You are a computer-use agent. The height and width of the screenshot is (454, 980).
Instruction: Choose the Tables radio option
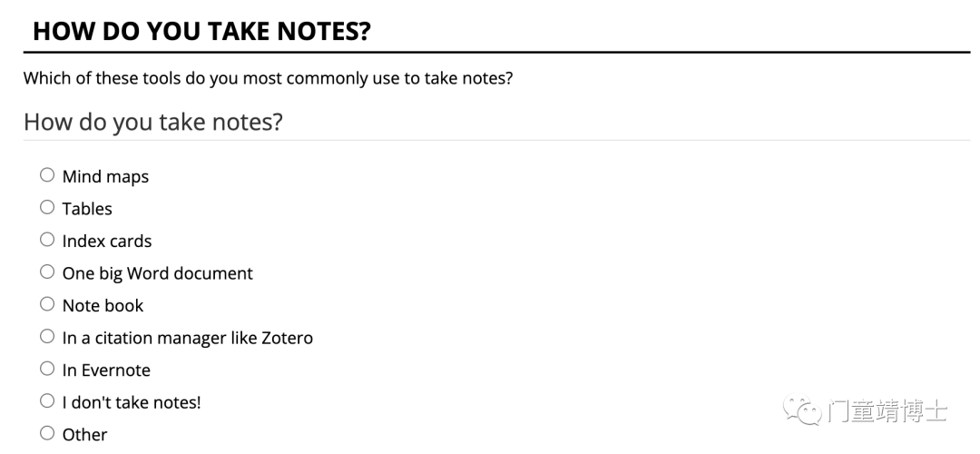click(47, 207)
